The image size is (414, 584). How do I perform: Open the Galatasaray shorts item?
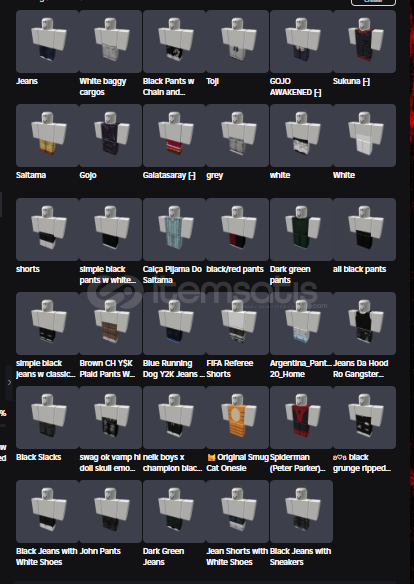pyautogui.click(x=174, y=136)
